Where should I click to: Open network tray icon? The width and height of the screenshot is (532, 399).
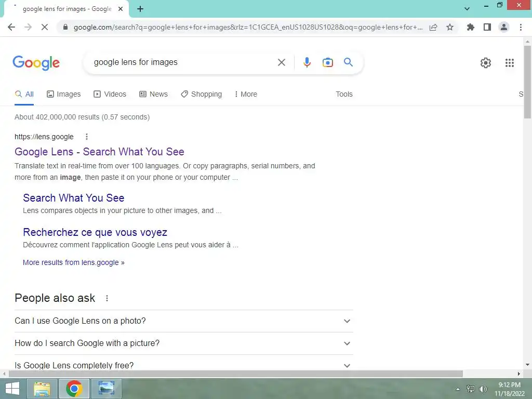coord(471,389)
